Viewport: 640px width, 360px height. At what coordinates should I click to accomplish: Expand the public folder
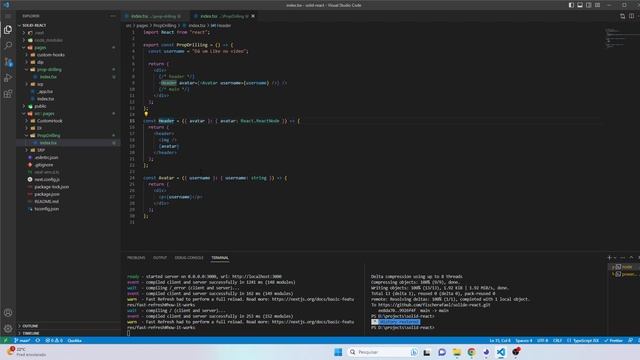coord(69,106)
